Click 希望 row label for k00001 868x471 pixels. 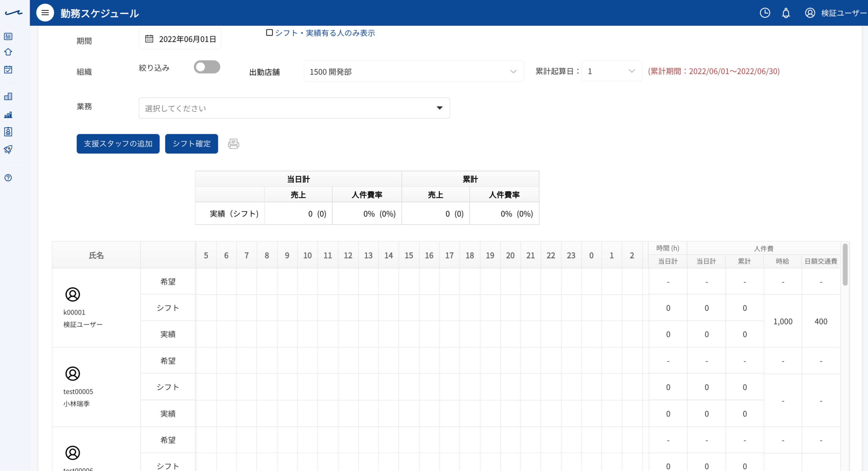[x=168, y=281]
